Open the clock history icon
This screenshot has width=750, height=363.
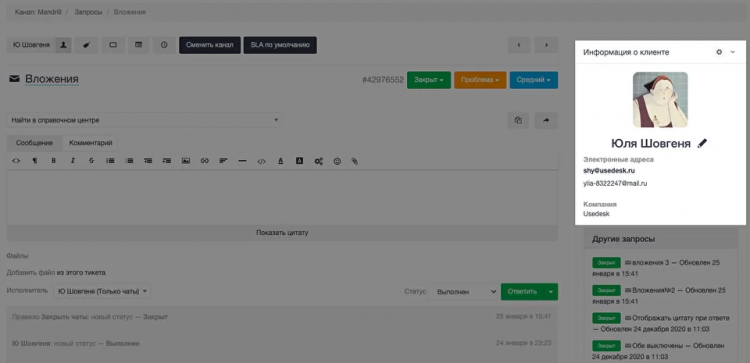pos(164,45)
